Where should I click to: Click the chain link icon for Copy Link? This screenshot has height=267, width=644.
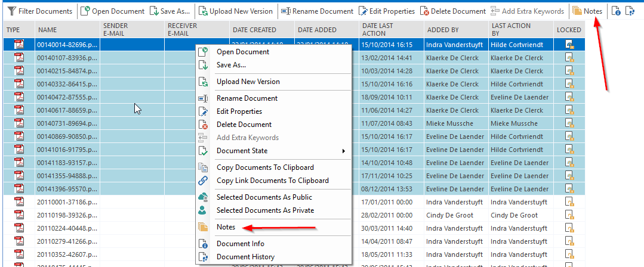tap(203, 181)
